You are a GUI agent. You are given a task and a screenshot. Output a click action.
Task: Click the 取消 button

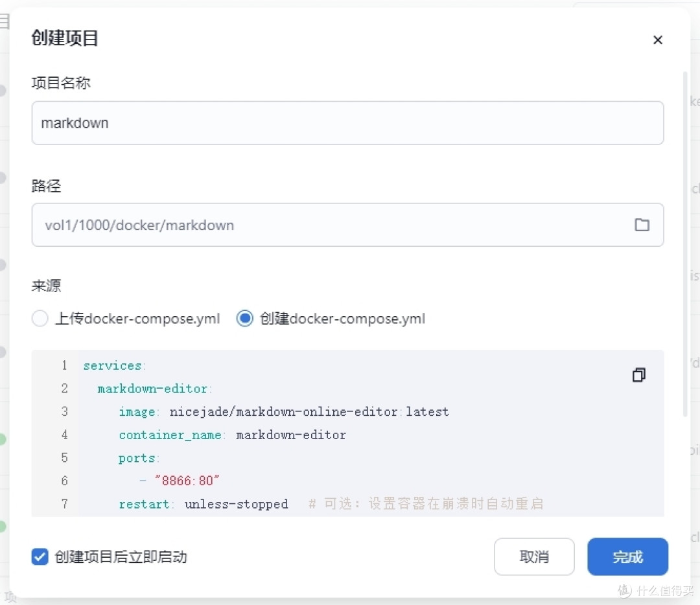[x=534, y=556]
